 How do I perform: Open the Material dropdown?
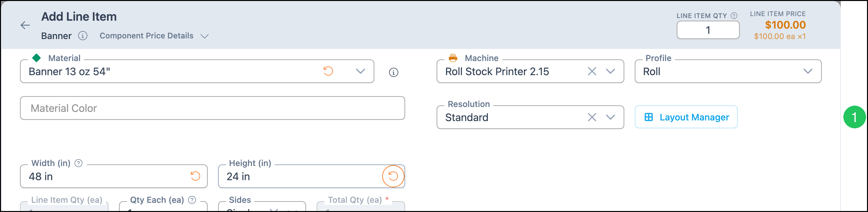[360, 72]
